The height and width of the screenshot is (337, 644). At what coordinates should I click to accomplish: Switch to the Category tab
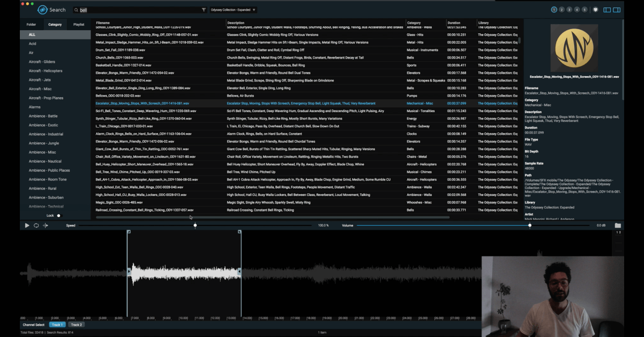[x=55, y=24]
